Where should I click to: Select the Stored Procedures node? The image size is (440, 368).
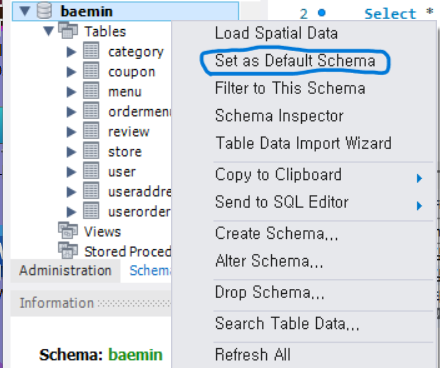pos(128,252)
